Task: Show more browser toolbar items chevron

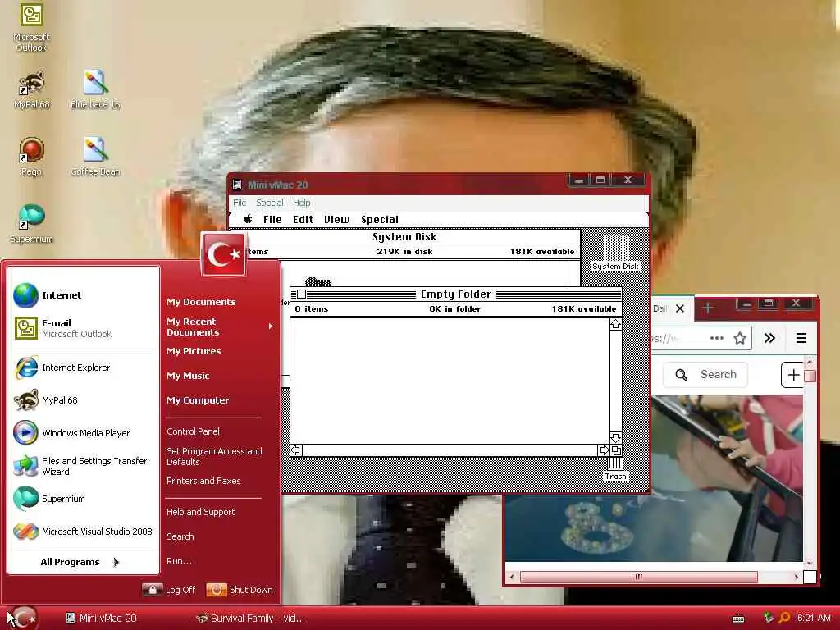Action: point(769,338)
